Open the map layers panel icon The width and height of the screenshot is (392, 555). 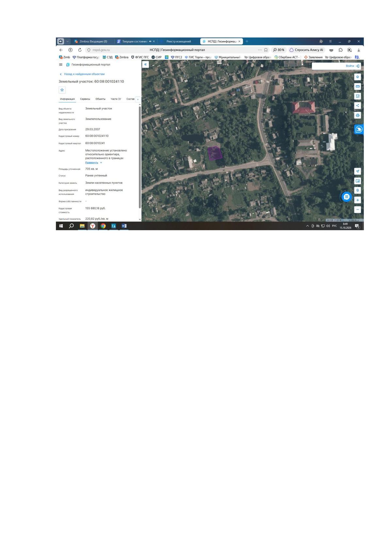tap(357, 77)
